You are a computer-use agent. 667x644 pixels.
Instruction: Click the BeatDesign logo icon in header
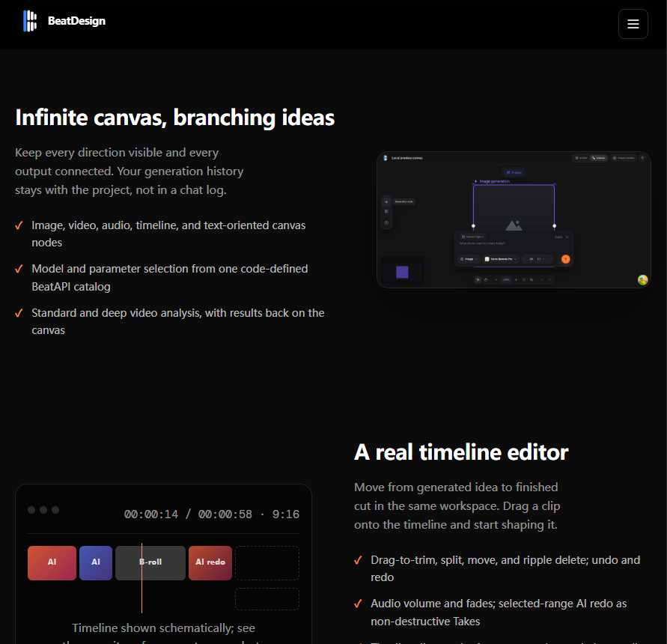coord(30,21)
